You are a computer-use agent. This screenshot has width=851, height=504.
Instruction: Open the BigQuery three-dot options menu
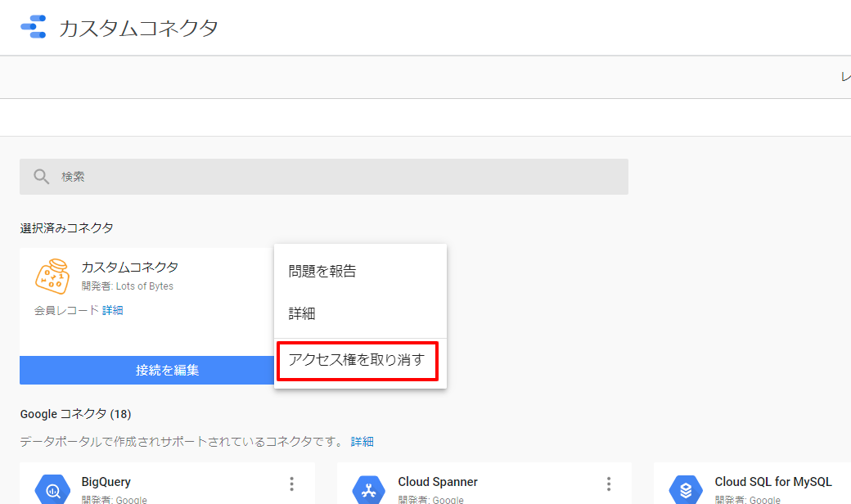tap(291, 484)
